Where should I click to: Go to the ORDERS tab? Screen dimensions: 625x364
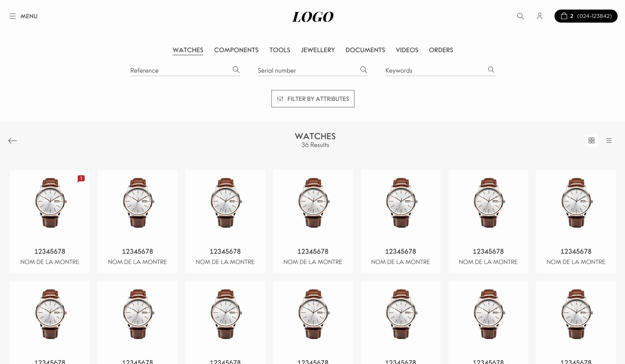(x=441, y=50)
